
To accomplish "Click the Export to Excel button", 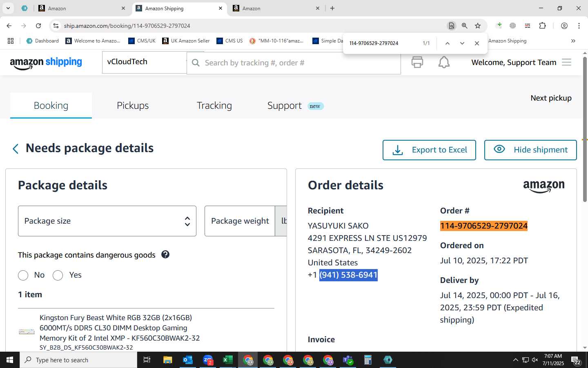I will pos(429,150).
